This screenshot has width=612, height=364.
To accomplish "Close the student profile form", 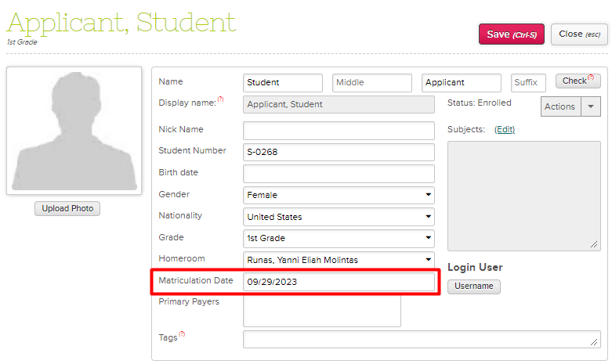I will coord(579,34).
